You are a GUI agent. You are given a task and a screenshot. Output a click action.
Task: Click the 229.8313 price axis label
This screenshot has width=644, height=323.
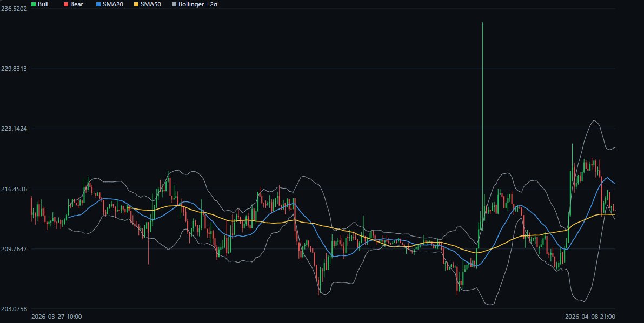coord(15,69)
